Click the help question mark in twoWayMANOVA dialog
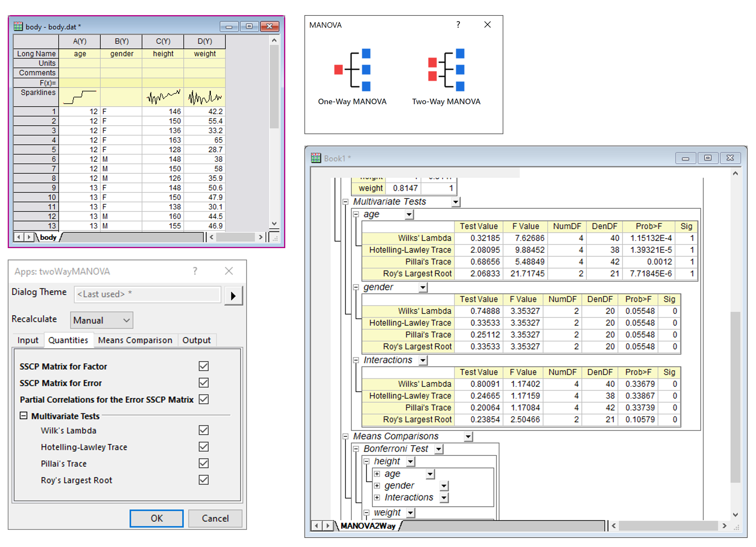Screen dimensions: 756x547 coord(195,271)
